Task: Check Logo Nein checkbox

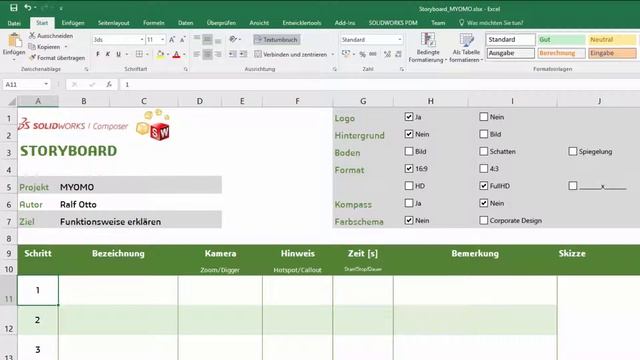Action: click(x=484, y=117)
